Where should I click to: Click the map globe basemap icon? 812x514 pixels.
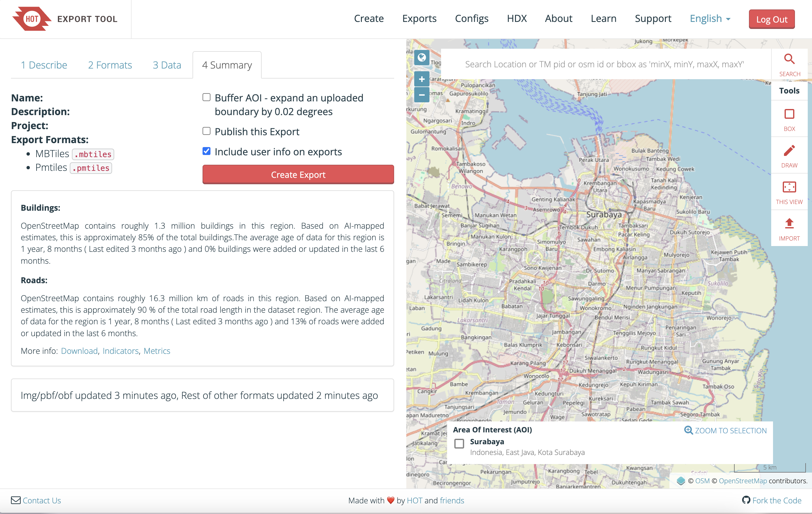(422, 58)
